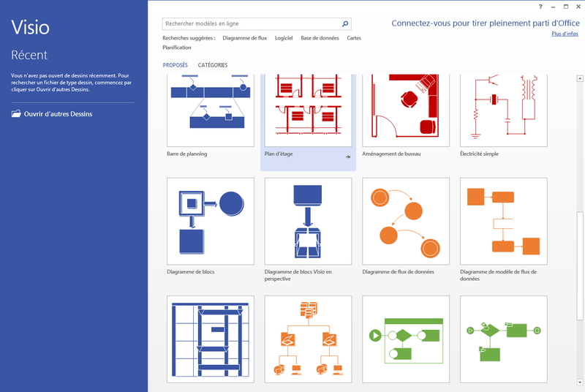Screen dimensions: 585x392
Task: Pick the Électricité simple template thumbnail
Action: [504, 110]
